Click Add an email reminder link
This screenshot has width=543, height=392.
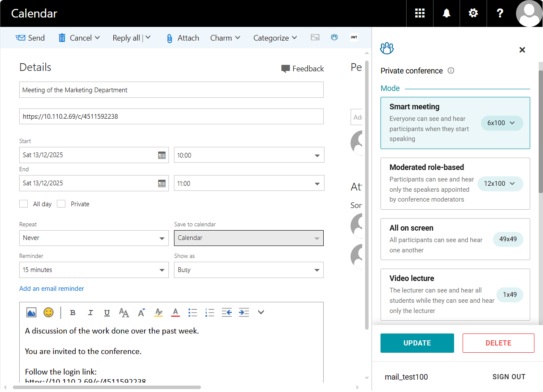52,289
